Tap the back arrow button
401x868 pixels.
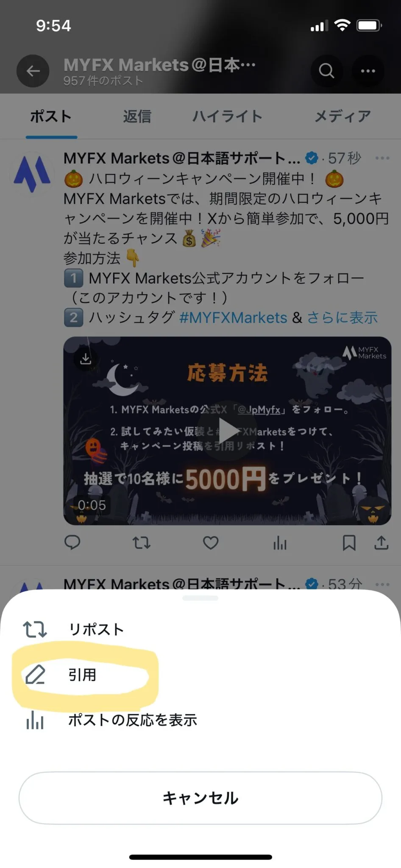tap(33, 71)
